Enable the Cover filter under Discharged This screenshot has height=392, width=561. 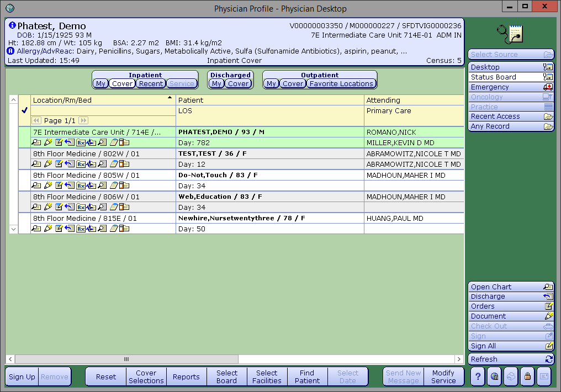[x=238, y=83]
